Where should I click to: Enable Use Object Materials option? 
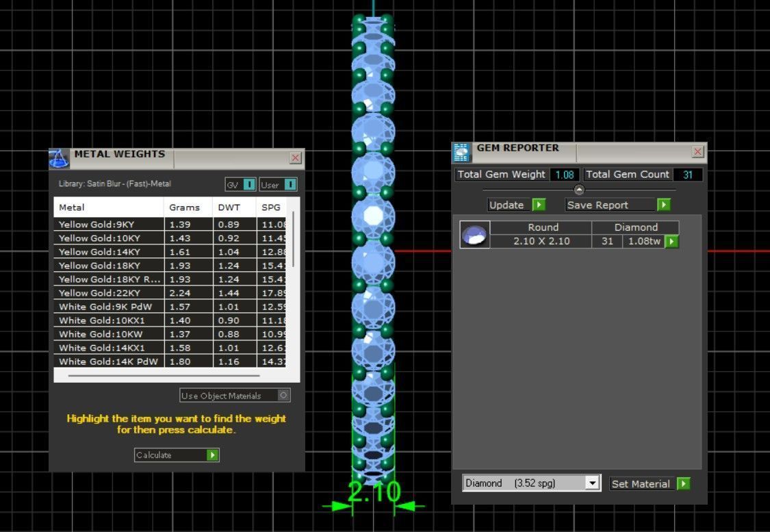pyautogui.click(x=283, y=396)
